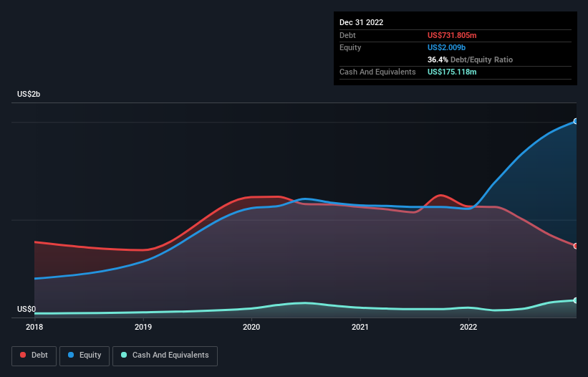Image resolution: width=588 pixels, height=377 pixels.
Task: Click the 2019 x-axis label
Action: 143,327
